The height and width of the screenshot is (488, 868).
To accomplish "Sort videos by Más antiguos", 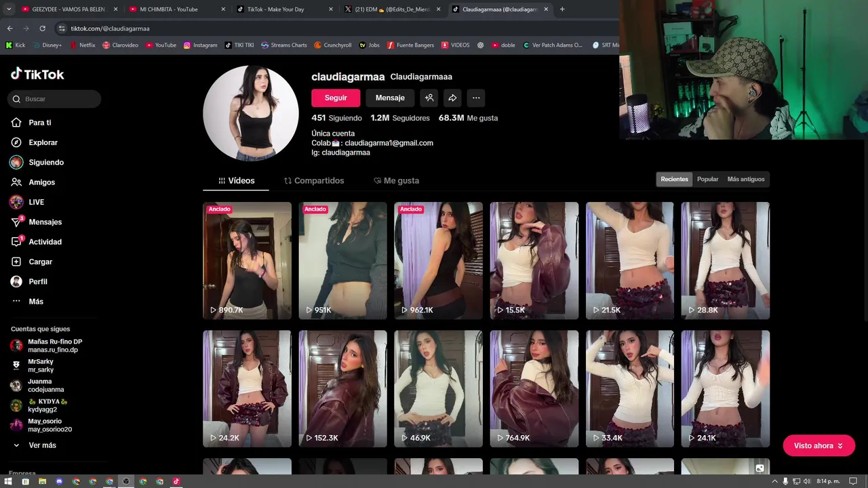I will pyautogui.click(x=746, y=179).
